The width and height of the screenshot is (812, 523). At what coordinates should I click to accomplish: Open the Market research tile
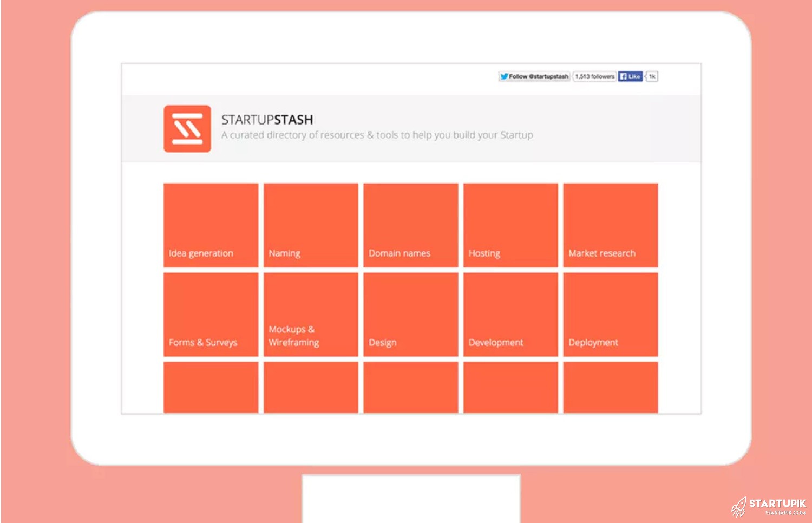click(610, 225)
